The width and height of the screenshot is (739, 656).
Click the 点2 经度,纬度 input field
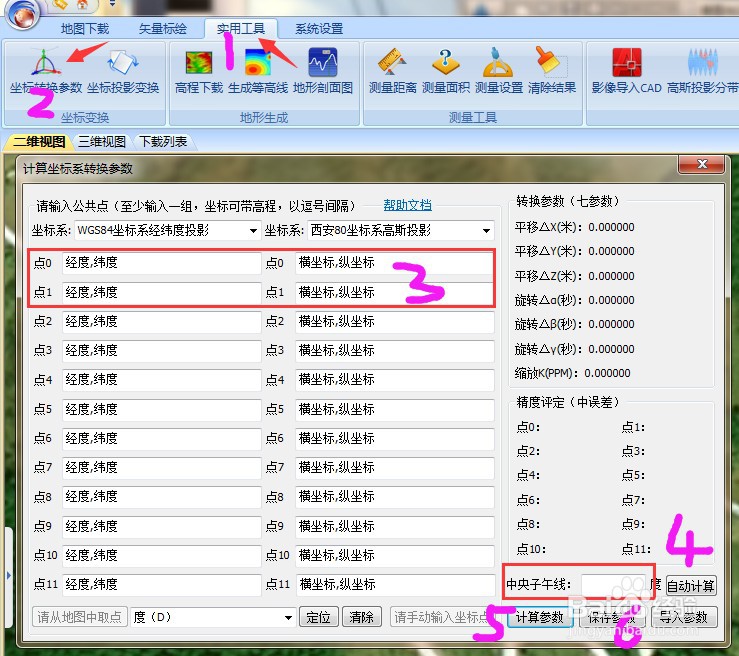point(161,322)
